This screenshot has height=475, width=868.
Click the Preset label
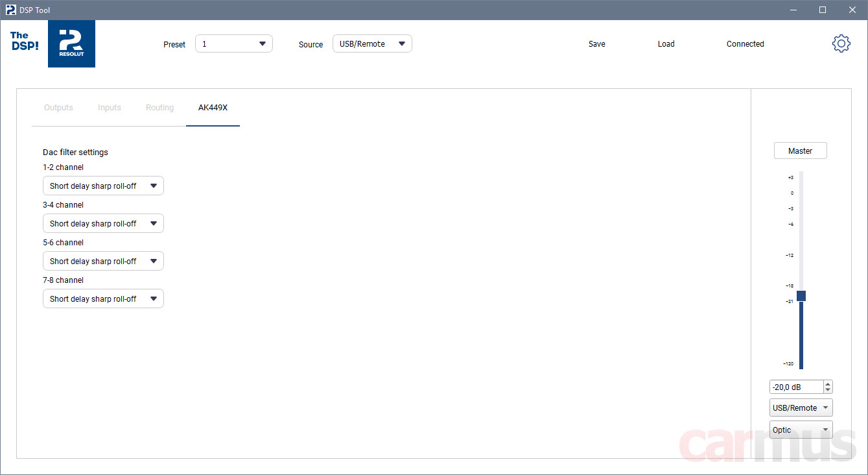click(174, 45)
